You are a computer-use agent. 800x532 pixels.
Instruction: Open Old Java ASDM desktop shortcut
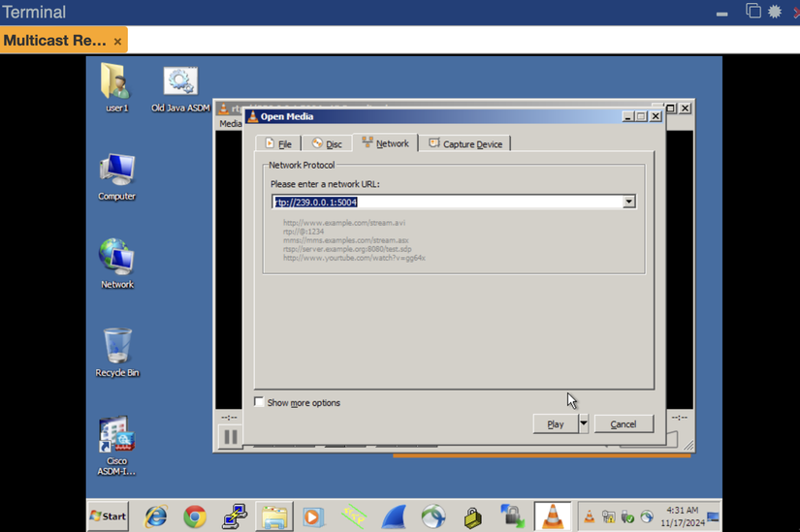(180, 88)
